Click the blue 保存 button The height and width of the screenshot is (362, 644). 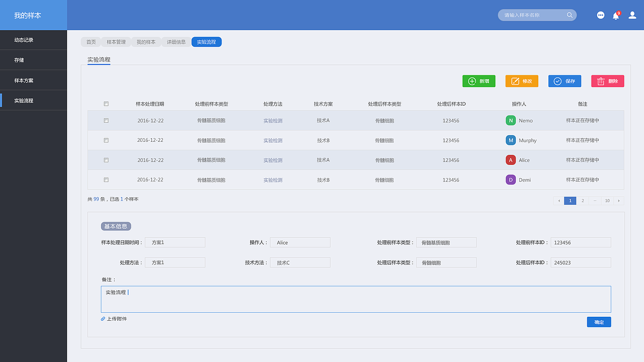click(x=565, y=81)
